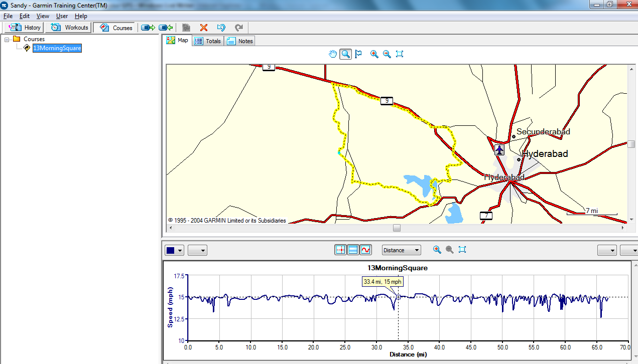The height and width of the screenshot is (364, 638).
Task: Click the map scroll down arrow
Action: tap(631, 221)
